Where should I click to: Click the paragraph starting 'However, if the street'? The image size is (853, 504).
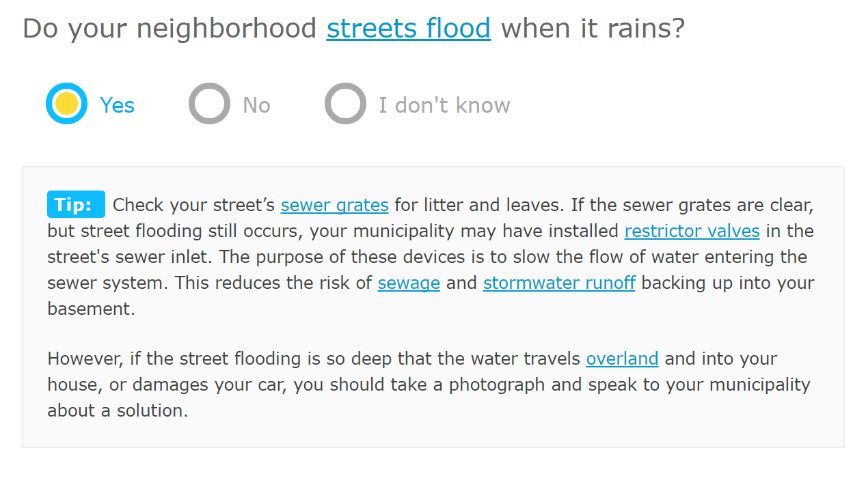point(429,384)
